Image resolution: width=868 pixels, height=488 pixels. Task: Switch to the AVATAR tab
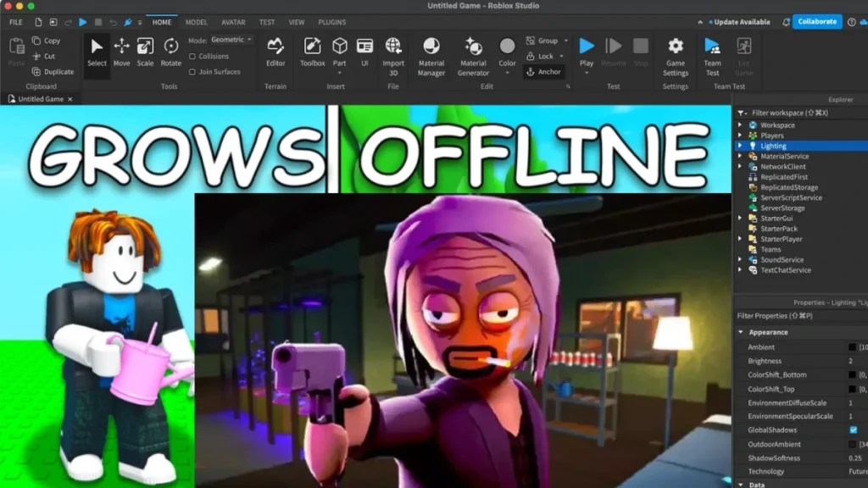pos(233,22)
